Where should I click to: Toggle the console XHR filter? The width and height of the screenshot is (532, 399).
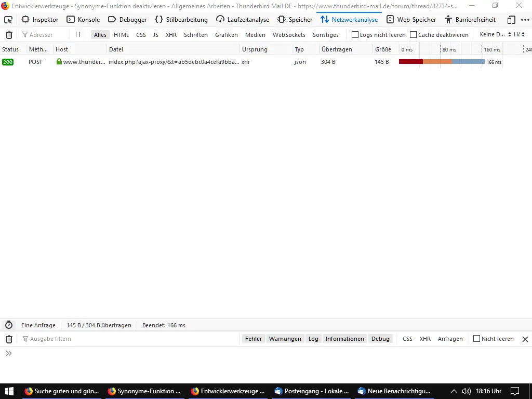(425, 339)
